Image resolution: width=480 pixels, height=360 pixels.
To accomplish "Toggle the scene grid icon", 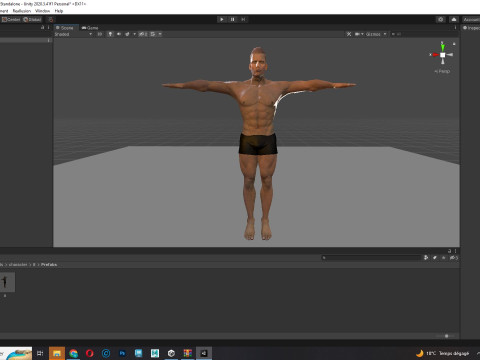I will [x=153, y=34].
